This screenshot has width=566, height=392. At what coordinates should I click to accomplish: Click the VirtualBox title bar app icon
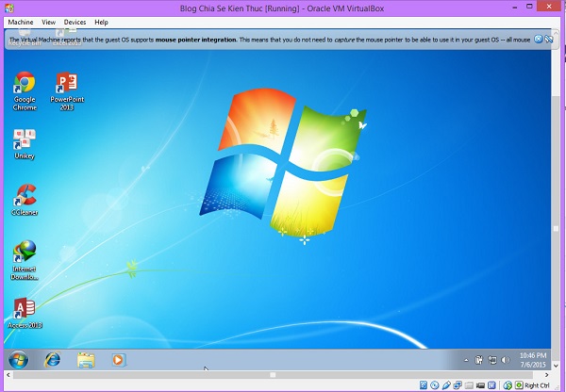click(x=9, y=8)
